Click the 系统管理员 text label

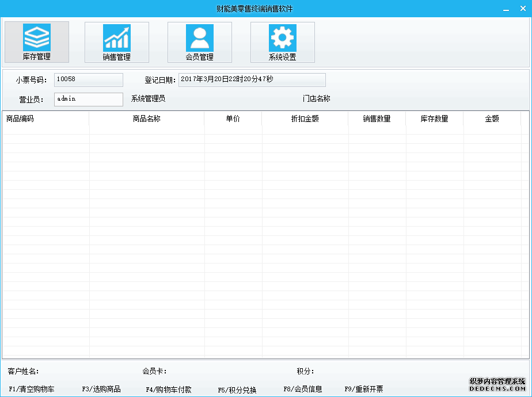pyautogui.click(x=149, y=98)
